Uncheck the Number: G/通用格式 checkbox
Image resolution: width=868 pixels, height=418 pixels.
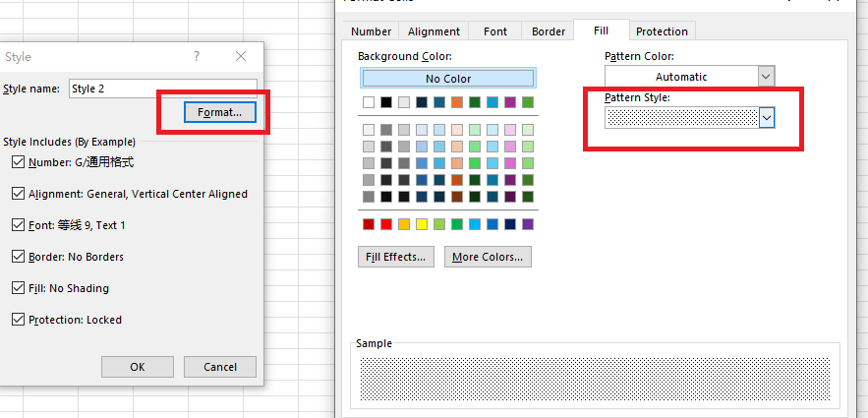tap(19, 162)
